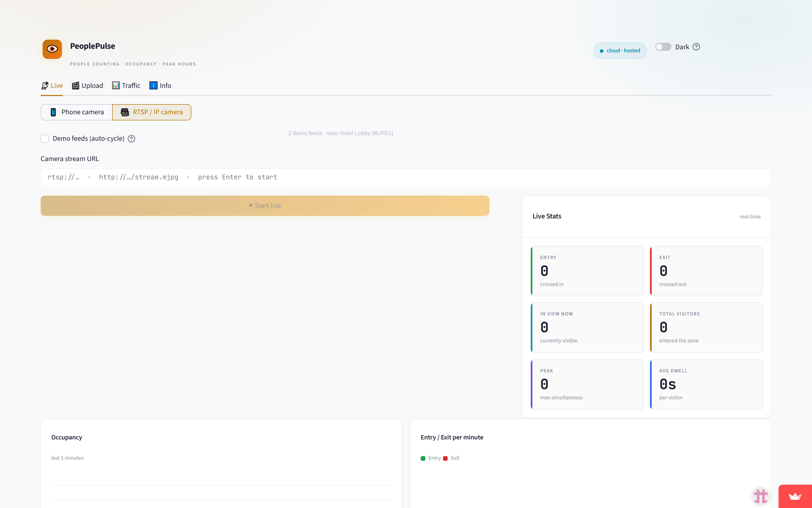Open the Info tab

point(160,86)
